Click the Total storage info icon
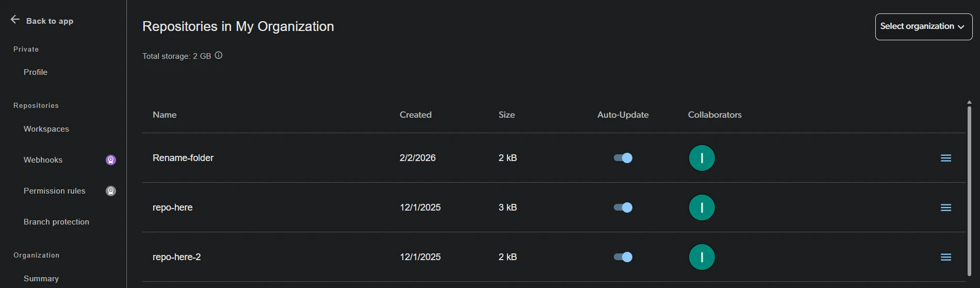Image resolution: width=980 pixels, height=288 pixels. point(219,55)
